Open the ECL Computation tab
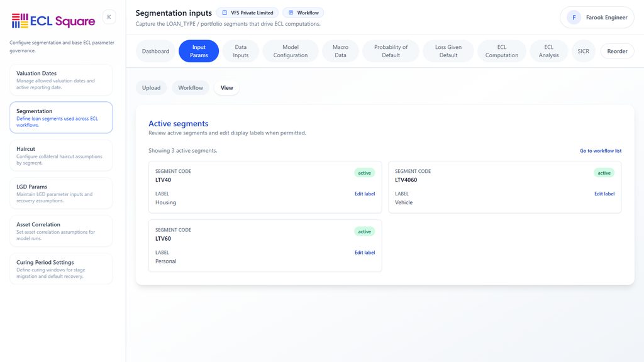The height and width of the screenshot is (362, 644). coord(502,52)
